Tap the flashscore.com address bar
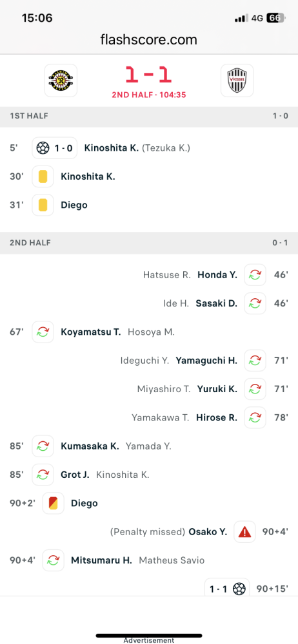This screenshot has width=298, height=644. click(x=149, y=40)
